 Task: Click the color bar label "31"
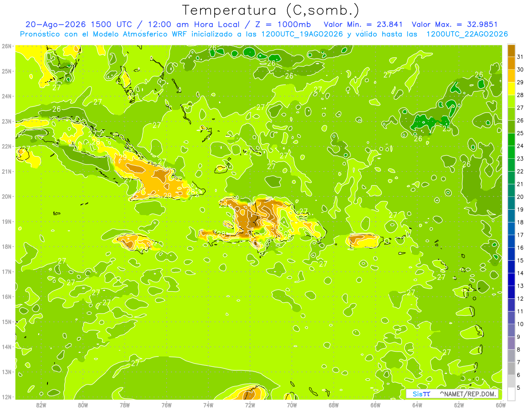[x=520, y=57]
